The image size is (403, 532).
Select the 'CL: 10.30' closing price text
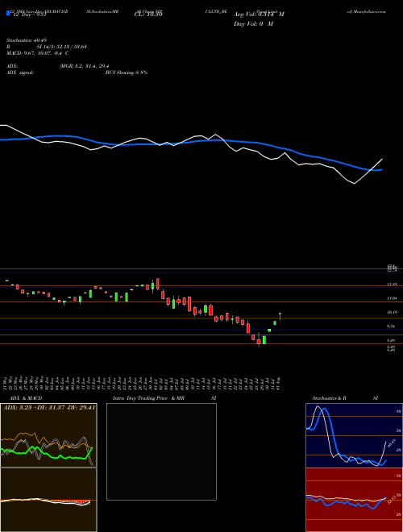tap(148, 15)
